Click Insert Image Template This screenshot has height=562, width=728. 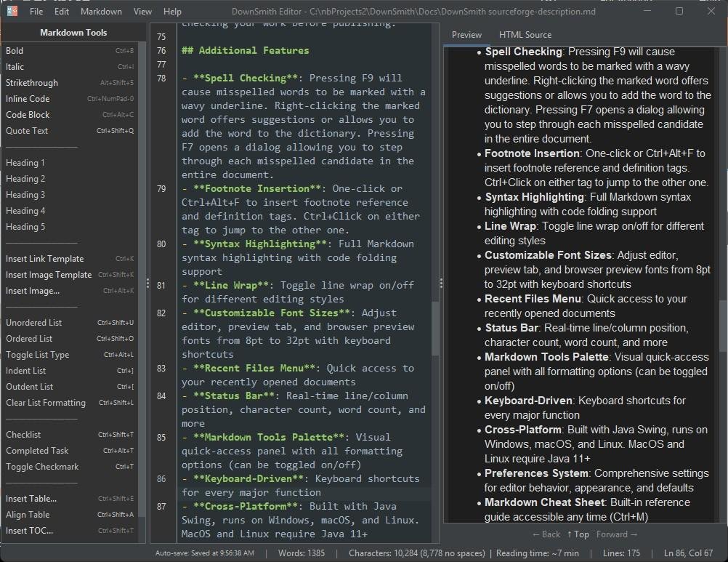[x=70, y=275]
